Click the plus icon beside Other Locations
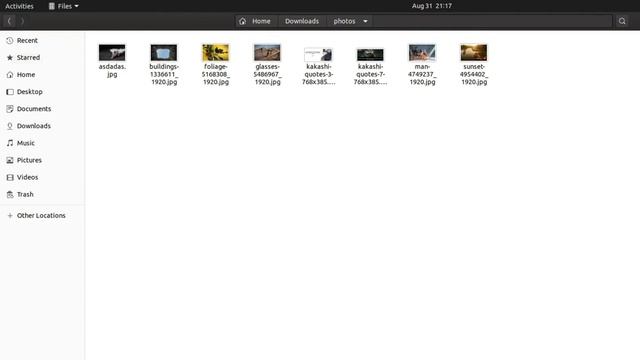Image resolution: width=640 pixels, height=360 pixels. [x=10, y=216]
